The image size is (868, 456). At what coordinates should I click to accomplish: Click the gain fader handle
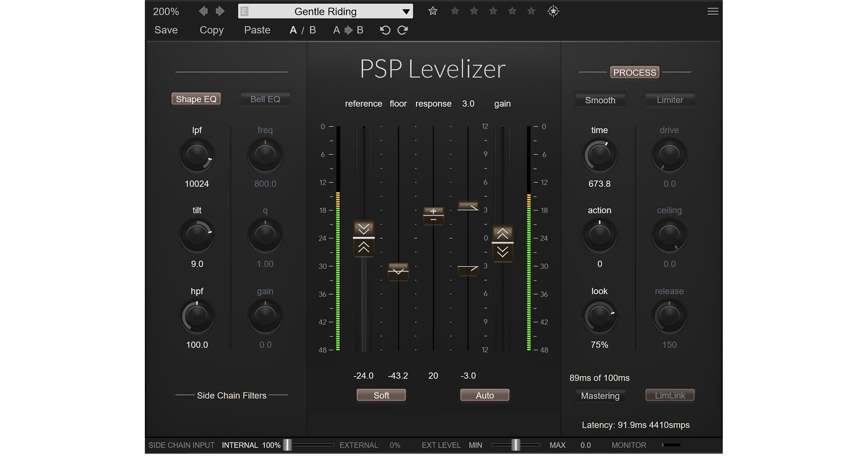502,243
